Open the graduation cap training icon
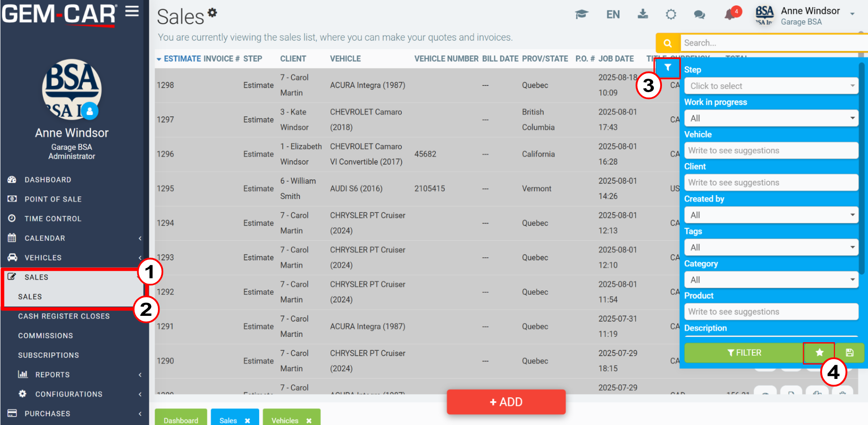 point(581,14)
